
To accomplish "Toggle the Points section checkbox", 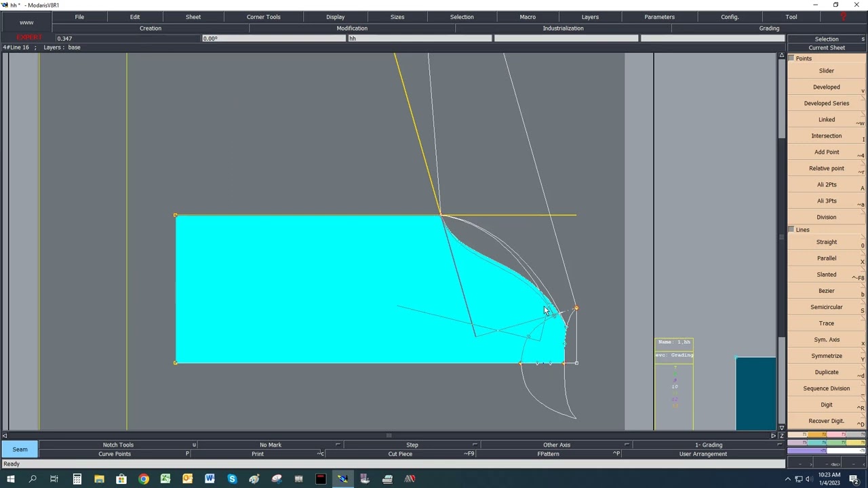I will (791, 58).
